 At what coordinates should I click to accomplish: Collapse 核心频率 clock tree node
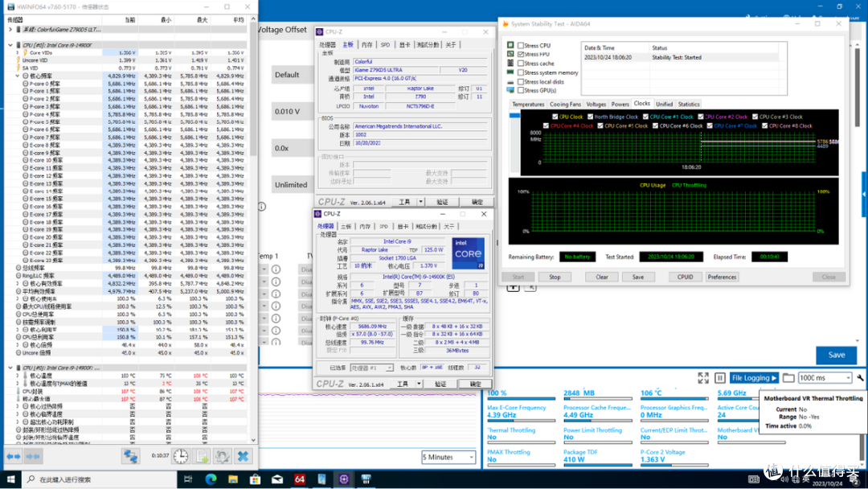click(x=18, y=76)
